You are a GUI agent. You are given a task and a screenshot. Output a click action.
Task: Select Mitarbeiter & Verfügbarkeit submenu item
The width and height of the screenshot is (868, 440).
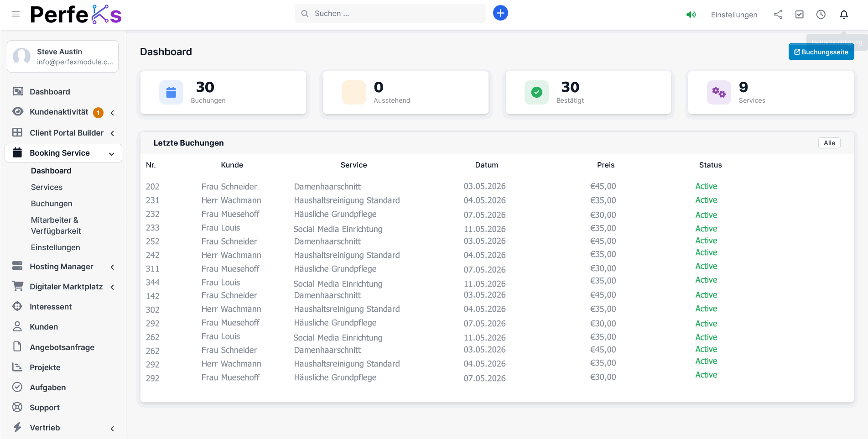(56, 225)
